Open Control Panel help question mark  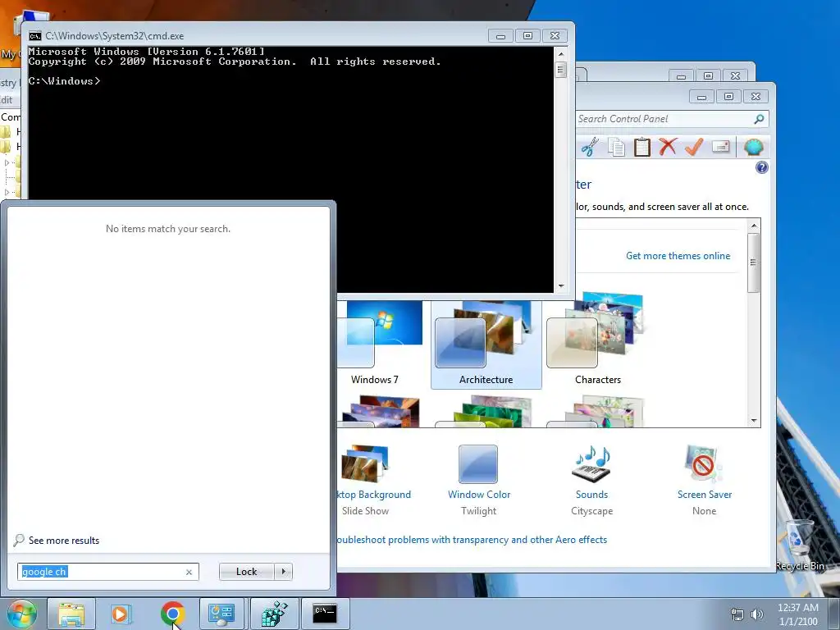761,167
